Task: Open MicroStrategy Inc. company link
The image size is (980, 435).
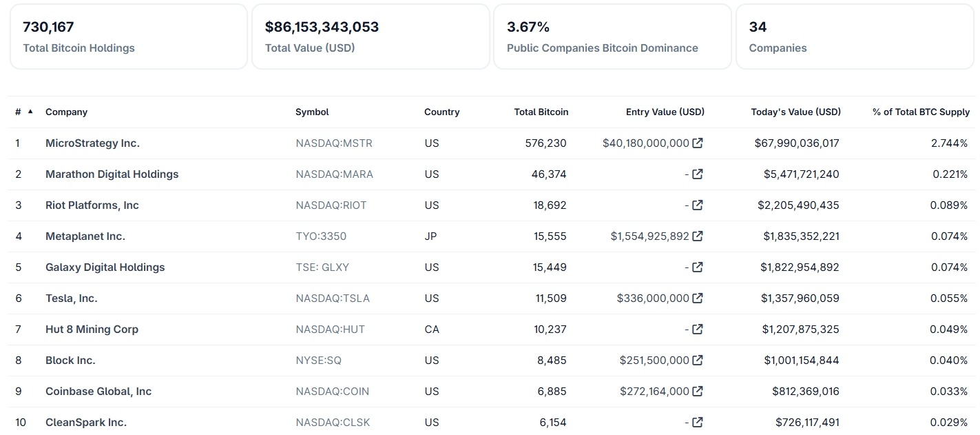Action: (x=92, y=143)
